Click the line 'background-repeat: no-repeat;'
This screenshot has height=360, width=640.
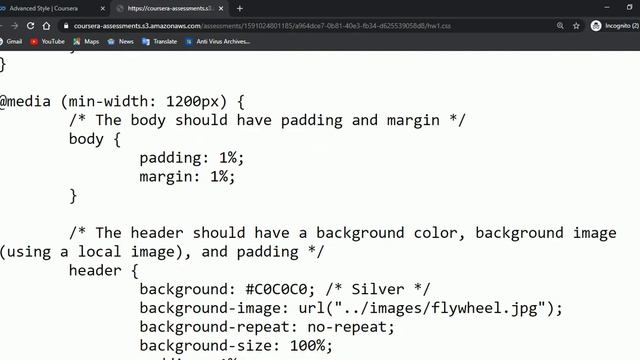[267, 327]
